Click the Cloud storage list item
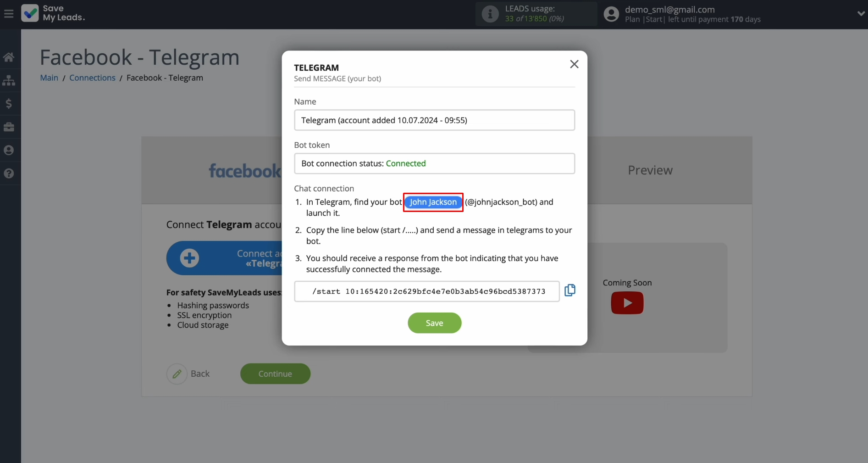This screenshot has width=868, height=463. pyautogui.click(x=203, y=325)
